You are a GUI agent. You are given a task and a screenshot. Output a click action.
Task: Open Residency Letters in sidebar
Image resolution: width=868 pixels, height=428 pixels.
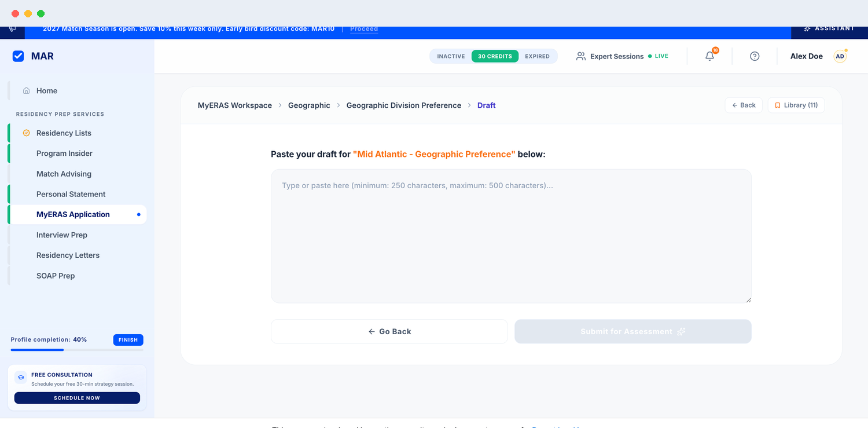(x=77, y=255)
